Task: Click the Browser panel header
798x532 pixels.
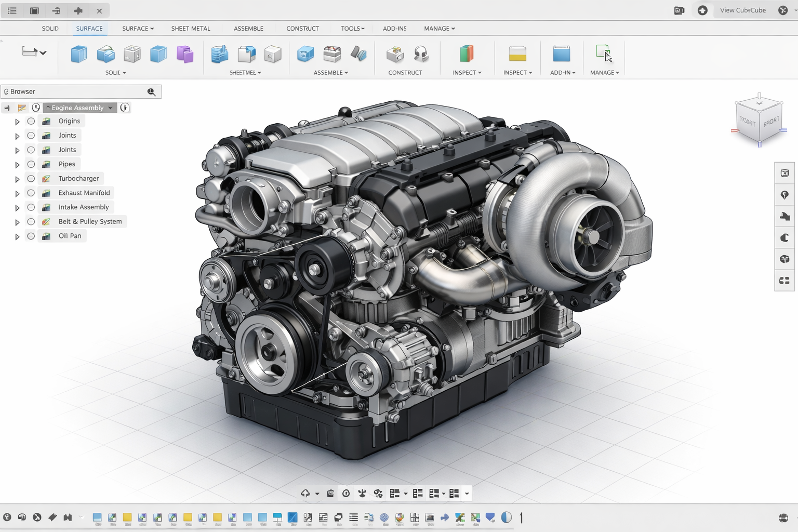Action: point(81,92)
